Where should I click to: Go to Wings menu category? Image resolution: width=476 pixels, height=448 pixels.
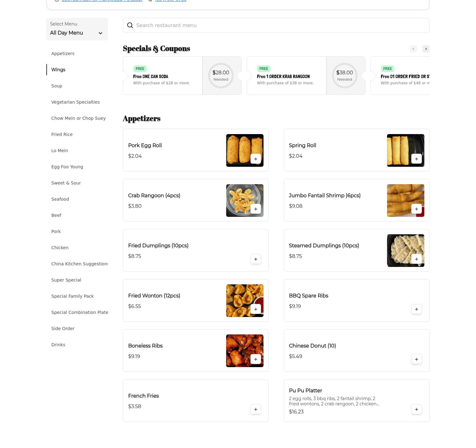coord(58,70)
